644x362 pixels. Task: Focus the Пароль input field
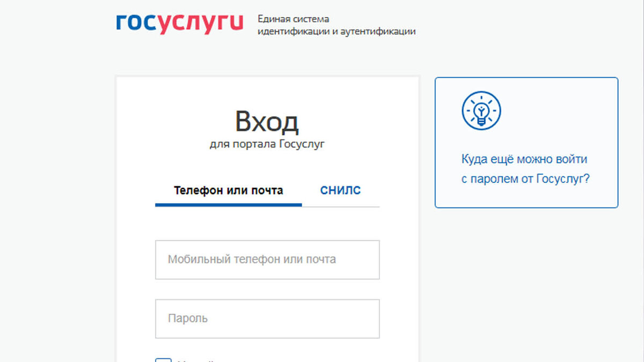pos(267,319)
